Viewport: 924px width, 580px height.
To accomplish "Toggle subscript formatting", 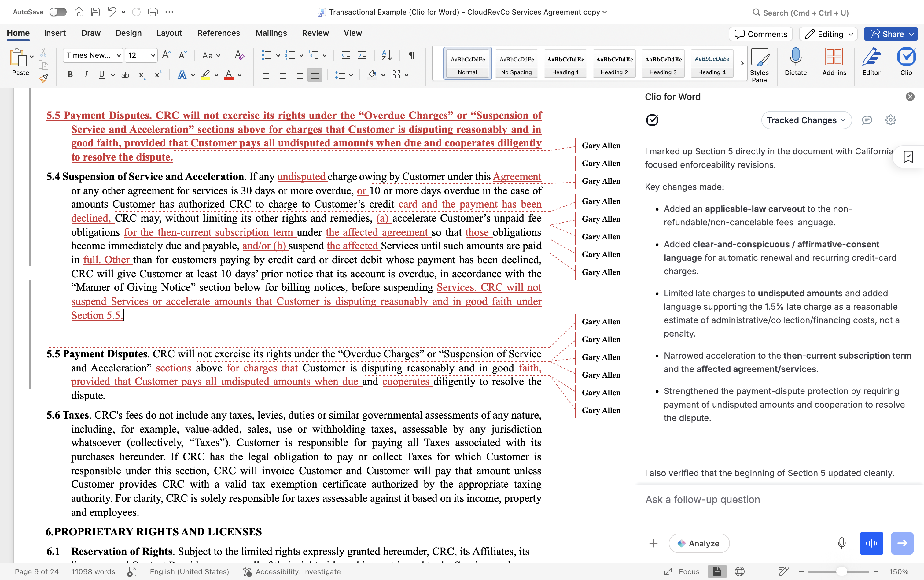I will [142, 75].
